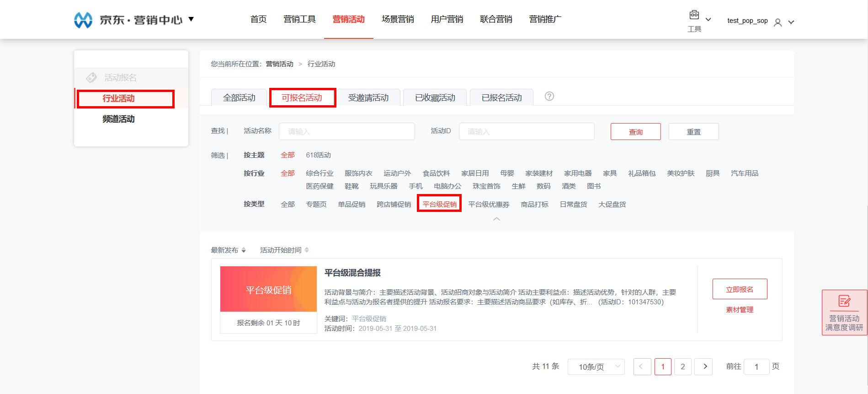Open 营销推广 menu
868x394 pixels.
545,19
